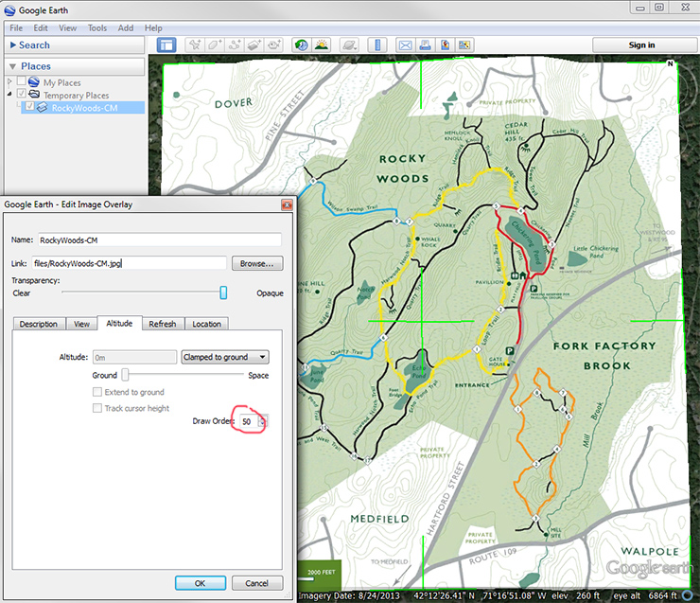The height and width of the screenshot is (603, 700).
Task: Click the email envelope icon
Action: (406, 44)
